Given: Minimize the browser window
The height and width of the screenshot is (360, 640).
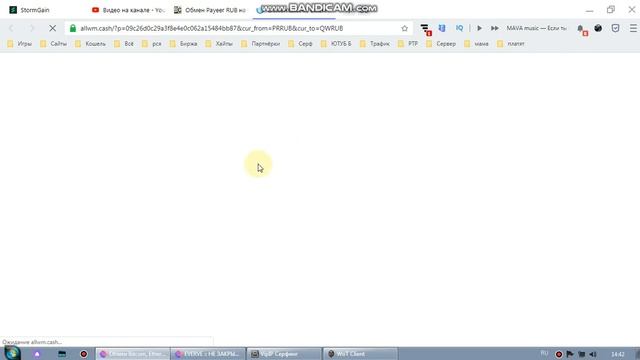Looking at the screenshot, I should (x=589, y=10).
